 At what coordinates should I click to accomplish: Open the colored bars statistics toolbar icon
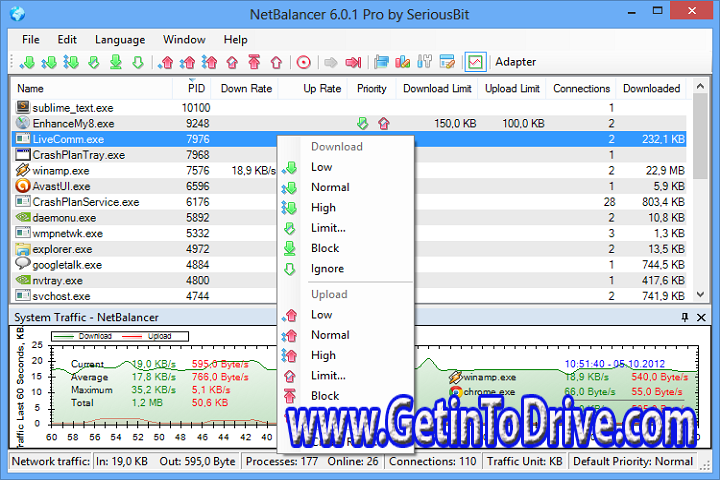tap(403, 62)
